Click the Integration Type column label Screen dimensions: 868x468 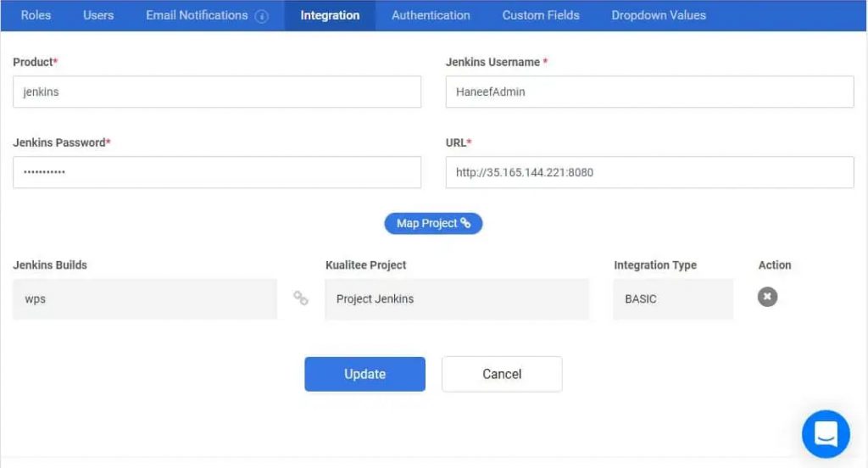click(655, 265)
